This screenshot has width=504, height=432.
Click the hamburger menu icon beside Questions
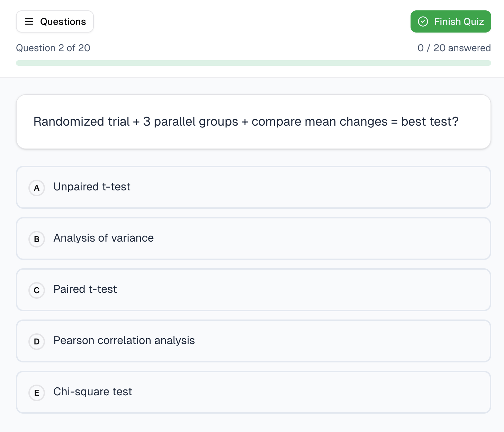pyautogui.click(x=29, y=21)
